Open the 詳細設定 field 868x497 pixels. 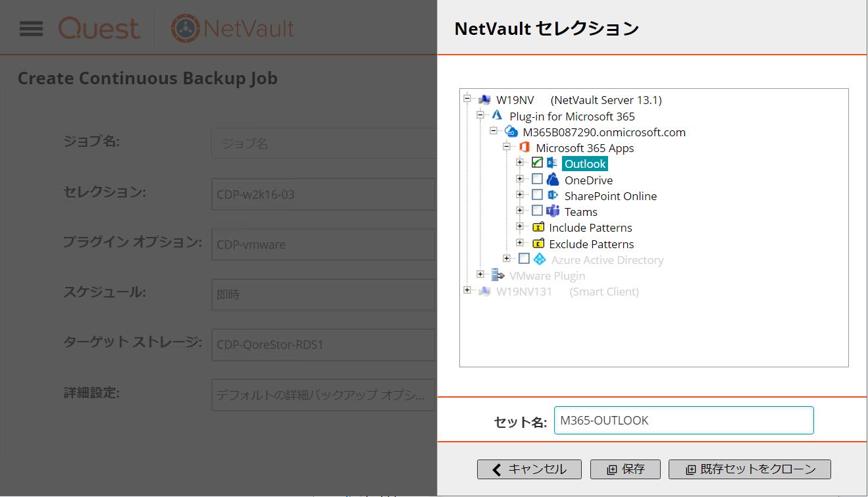pos(324,395)
